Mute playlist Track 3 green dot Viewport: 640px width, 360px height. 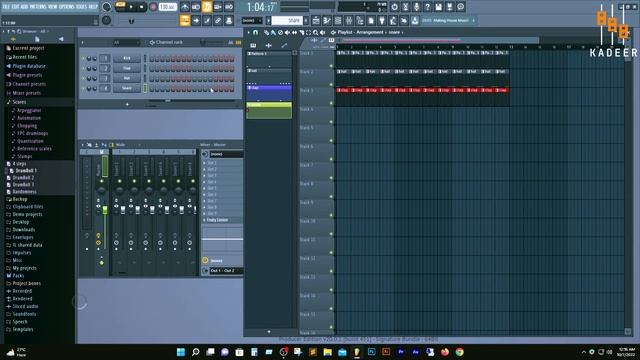coord(331,103)
